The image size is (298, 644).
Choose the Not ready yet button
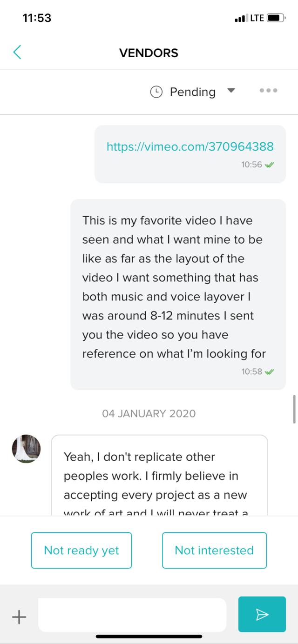(81, 551)
